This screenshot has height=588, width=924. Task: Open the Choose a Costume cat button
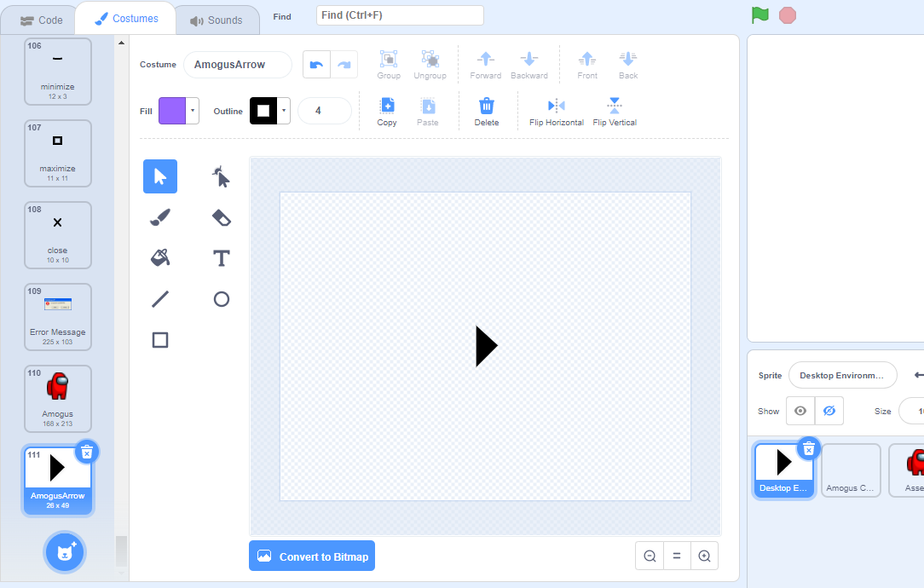click(x=65, y=552)
